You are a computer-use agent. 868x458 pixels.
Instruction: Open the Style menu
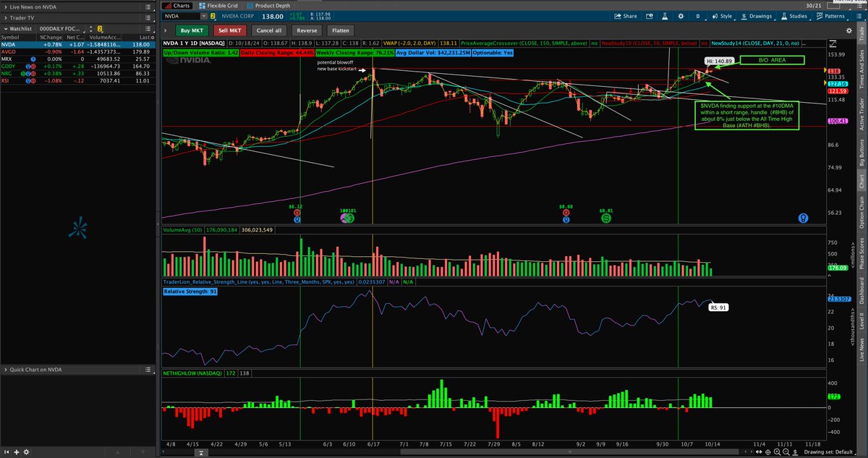point(721,16)
